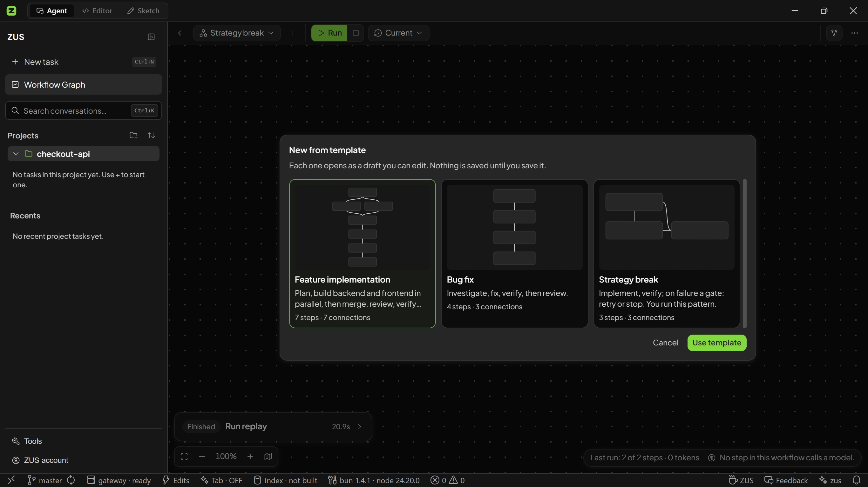
Task: Toggle the minimap icon
Action: tap(268, 457)
